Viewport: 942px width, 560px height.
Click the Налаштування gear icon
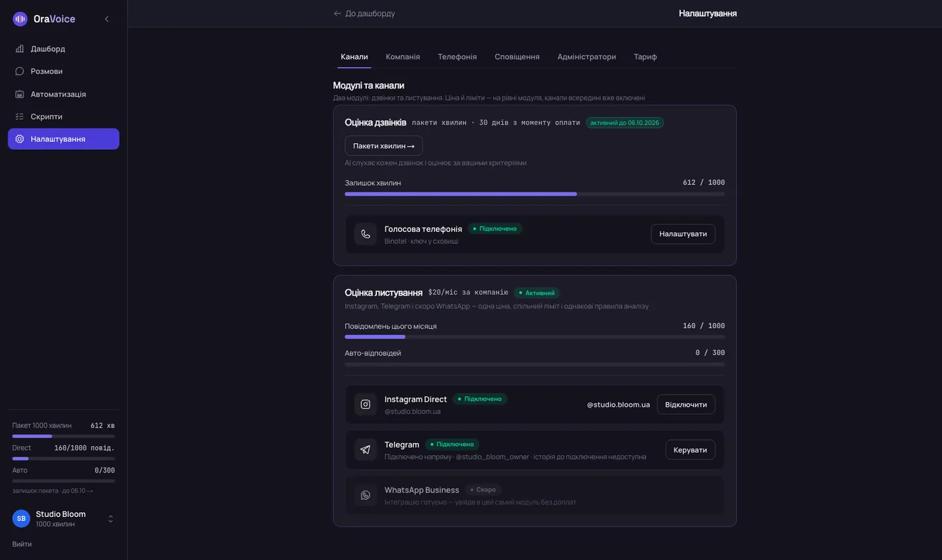(x=20, y=139)
